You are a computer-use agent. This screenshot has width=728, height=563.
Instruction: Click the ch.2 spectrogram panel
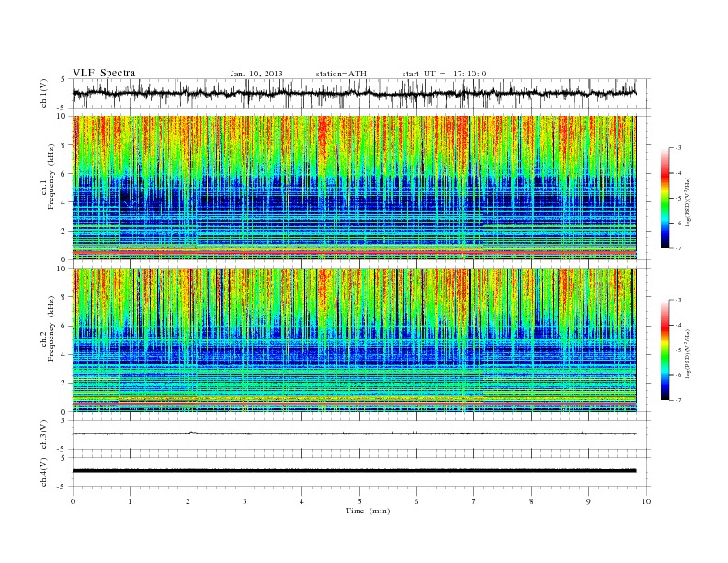(x=354, y=340)
